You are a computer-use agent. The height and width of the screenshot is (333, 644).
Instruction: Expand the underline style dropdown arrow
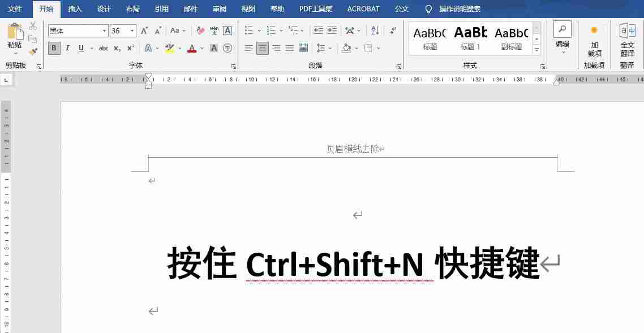point(91,49)
